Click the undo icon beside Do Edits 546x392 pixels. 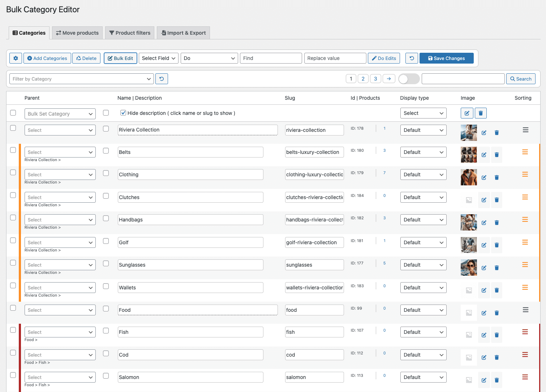[412, 58]
